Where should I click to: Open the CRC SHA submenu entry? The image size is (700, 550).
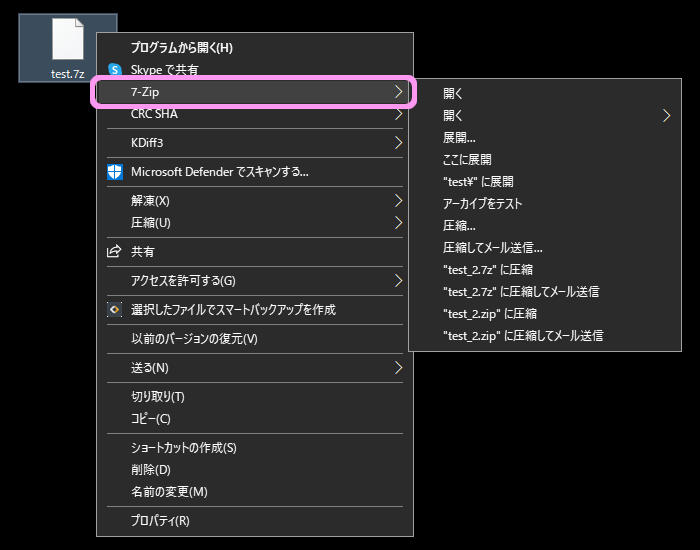point(254,114)
